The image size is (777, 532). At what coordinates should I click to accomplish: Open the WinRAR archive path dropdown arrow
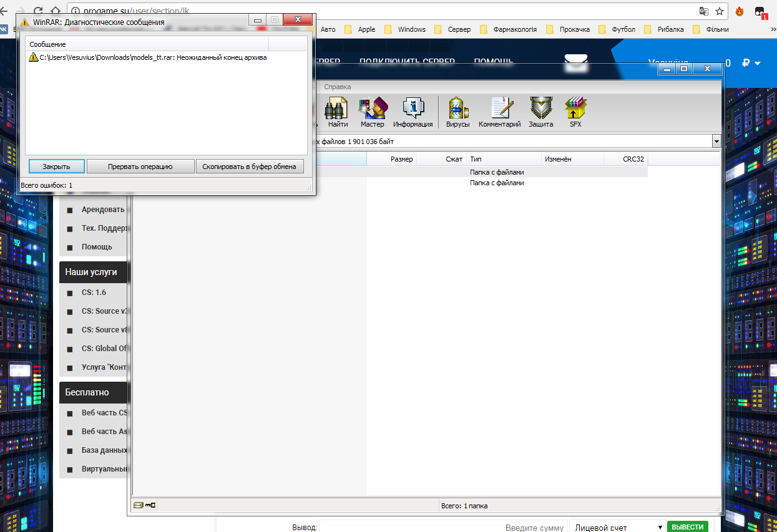[716, 142]
